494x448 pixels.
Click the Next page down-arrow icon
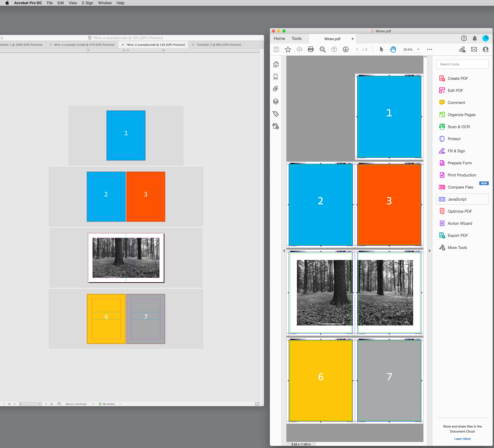tap(346, 49)
